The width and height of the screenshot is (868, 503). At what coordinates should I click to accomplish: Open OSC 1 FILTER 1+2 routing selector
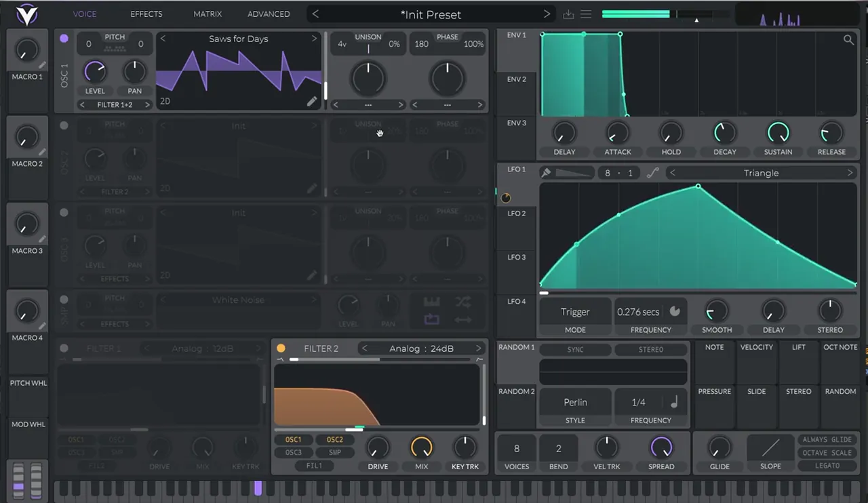[x=114, y=105]
